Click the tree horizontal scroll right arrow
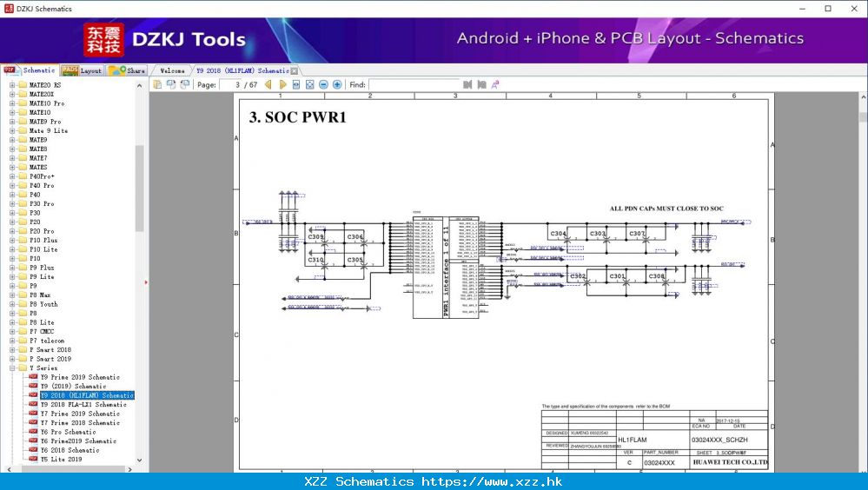 pos(130,469)
